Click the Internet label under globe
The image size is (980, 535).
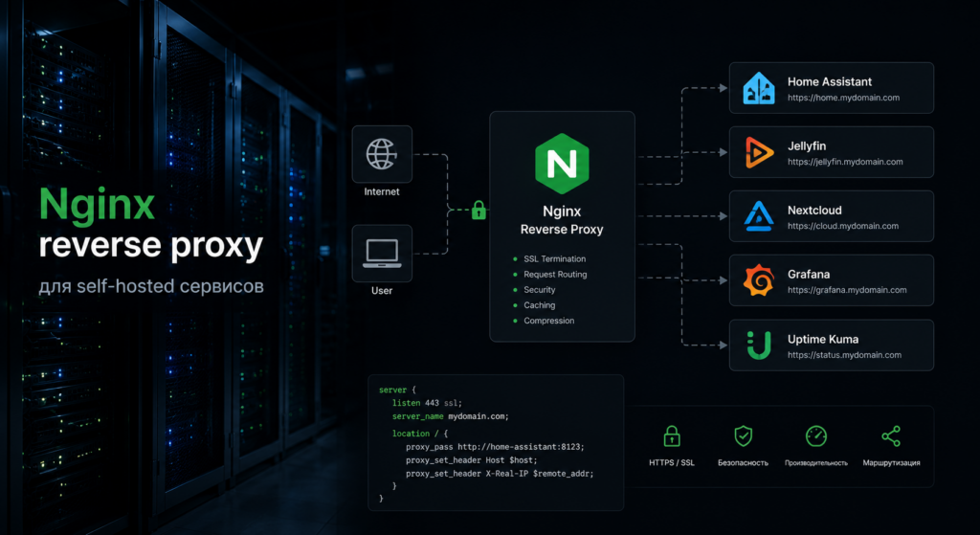pyautogui.click(x=382, y=191)
